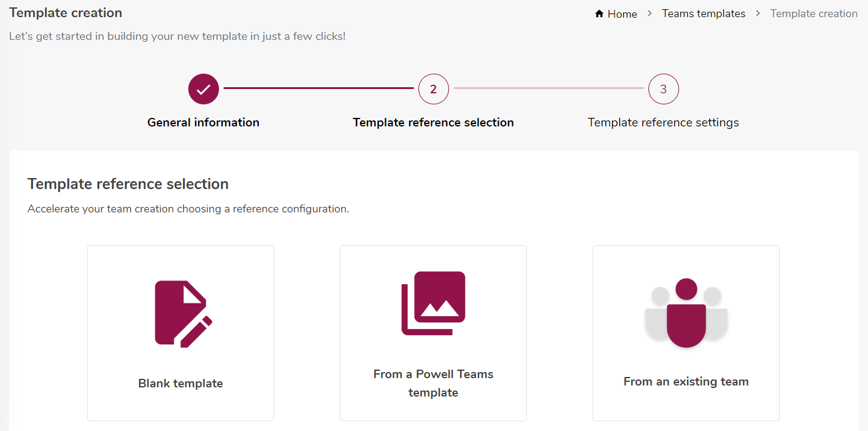Click the Template reference selection heading
The width and height of the screenshot is (868, 431).
[x=128, y=184]
